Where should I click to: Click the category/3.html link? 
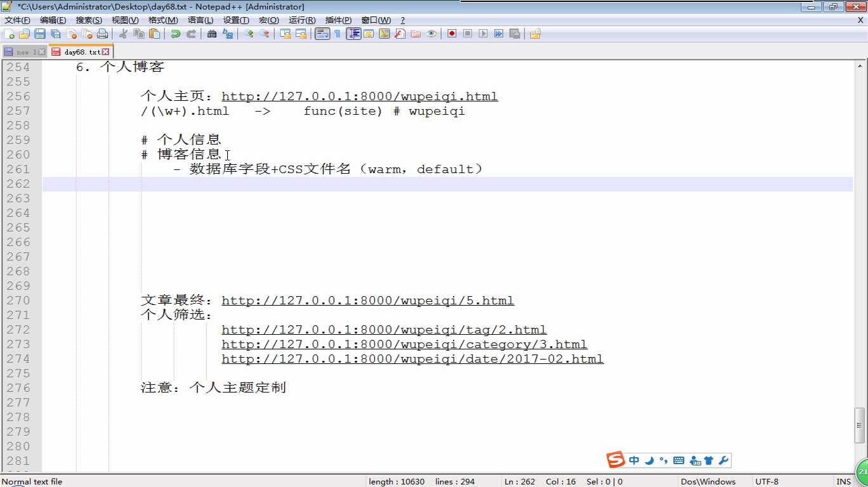pyautogui.click(x=404, y=345)
